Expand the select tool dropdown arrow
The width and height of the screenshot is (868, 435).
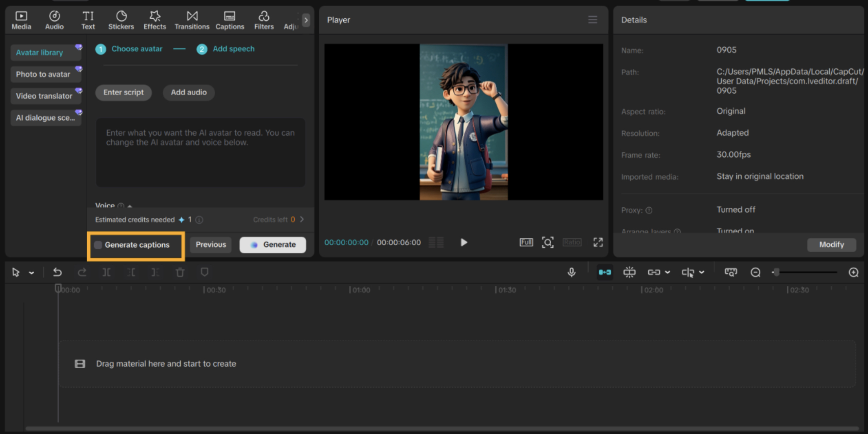click(x=32, y=273)
